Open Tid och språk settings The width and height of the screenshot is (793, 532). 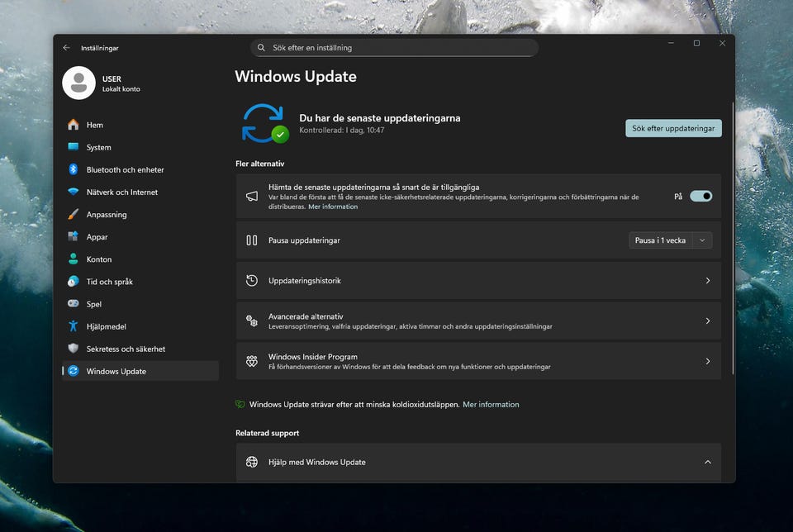click(x=109, y=282)
